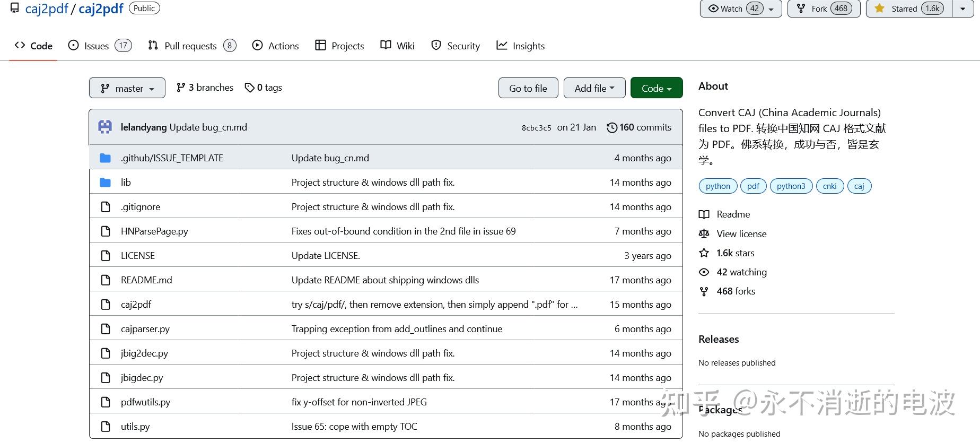Select the python3 topic tag
This screenshot has width=980, height=442.
791,186
